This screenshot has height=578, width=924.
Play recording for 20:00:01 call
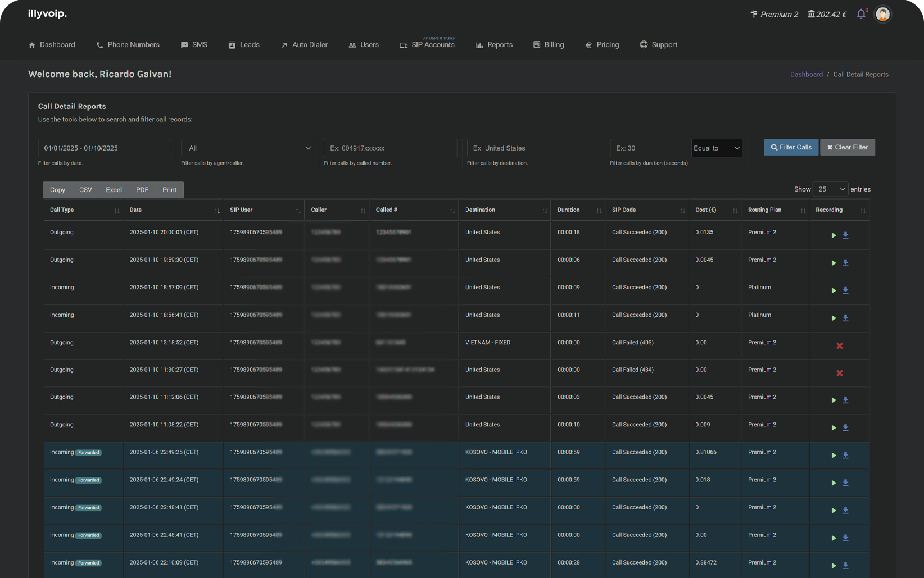[x=834, y=235]
